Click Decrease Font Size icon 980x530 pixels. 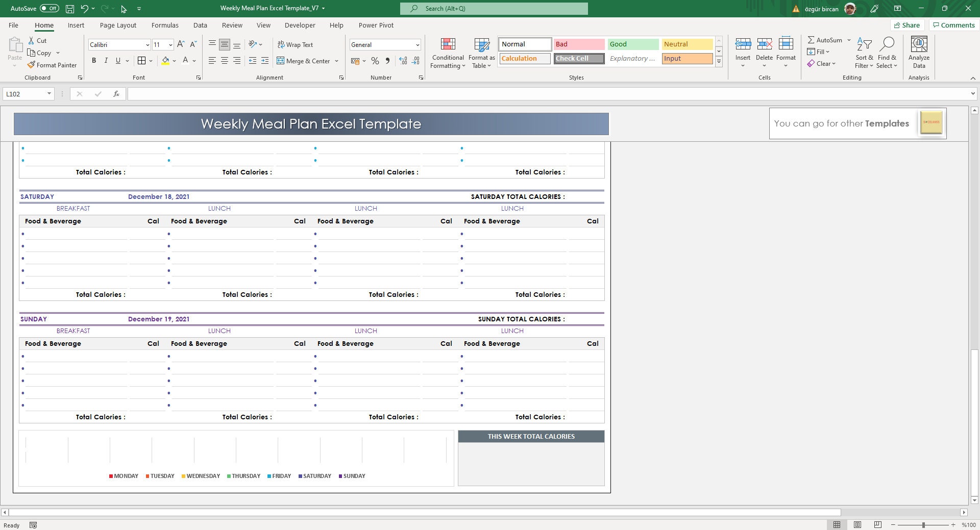[193, 44]
